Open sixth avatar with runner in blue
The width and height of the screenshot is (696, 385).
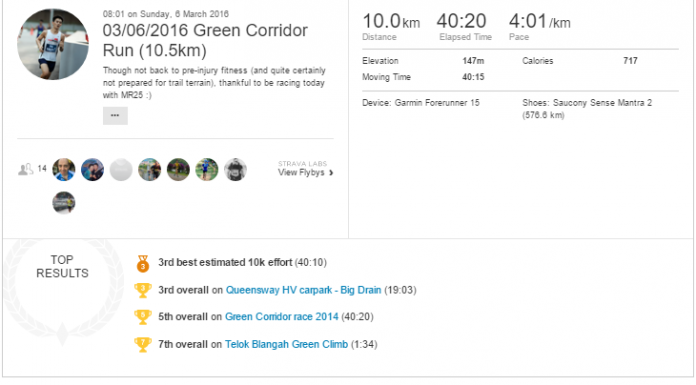207,170
